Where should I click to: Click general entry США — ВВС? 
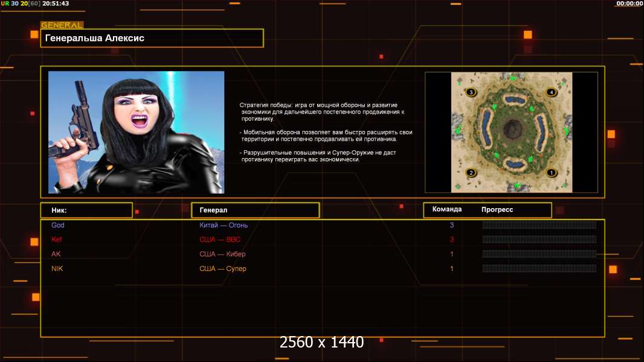click(x=220, y=240)
